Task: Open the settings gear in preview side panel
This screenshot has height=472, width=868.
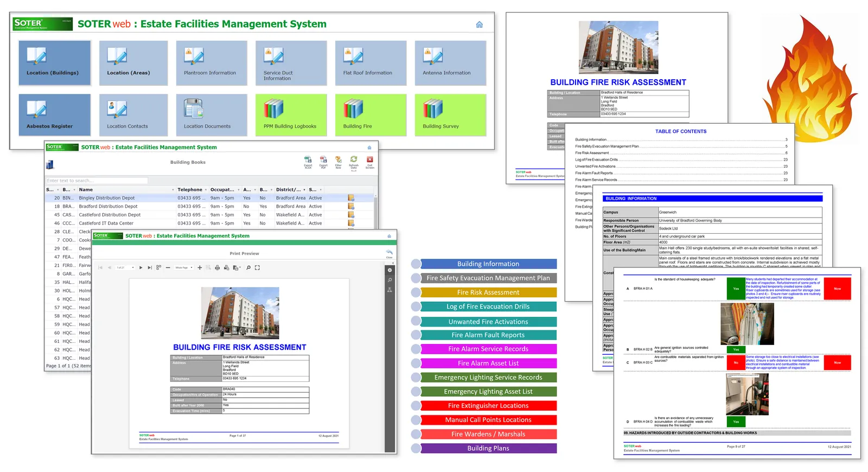Action: 390,270
